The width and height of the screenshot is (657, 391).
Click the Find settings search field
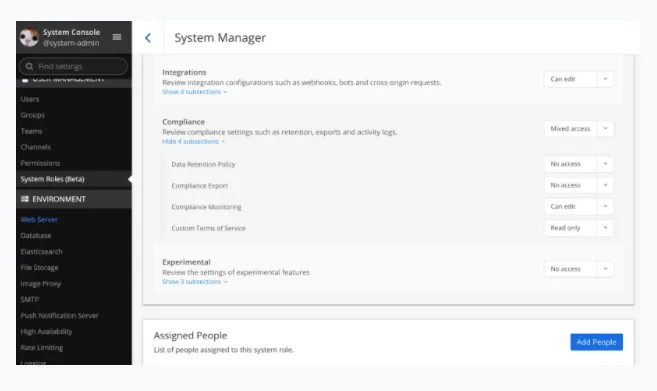(73, 66)
